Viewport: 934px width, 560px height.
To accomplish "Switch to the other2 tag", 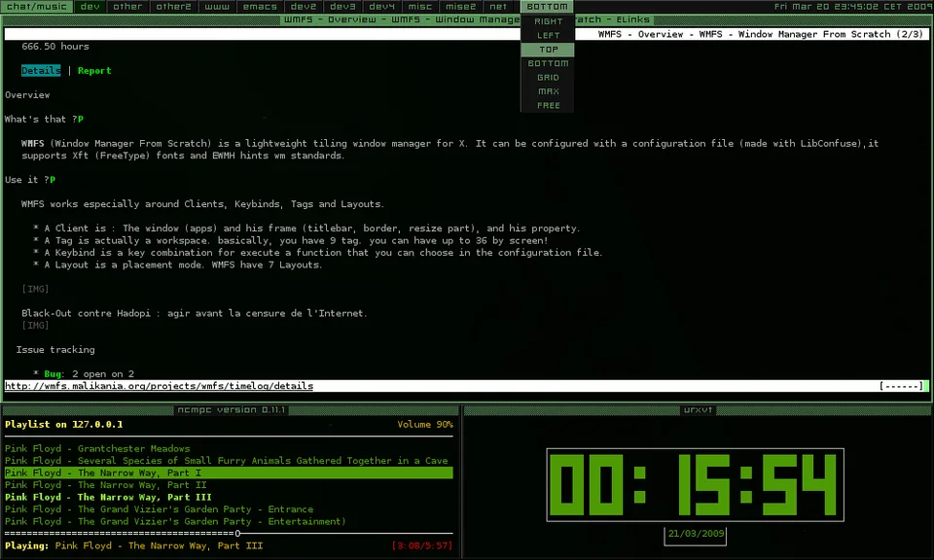I will (x=173, y=7).
